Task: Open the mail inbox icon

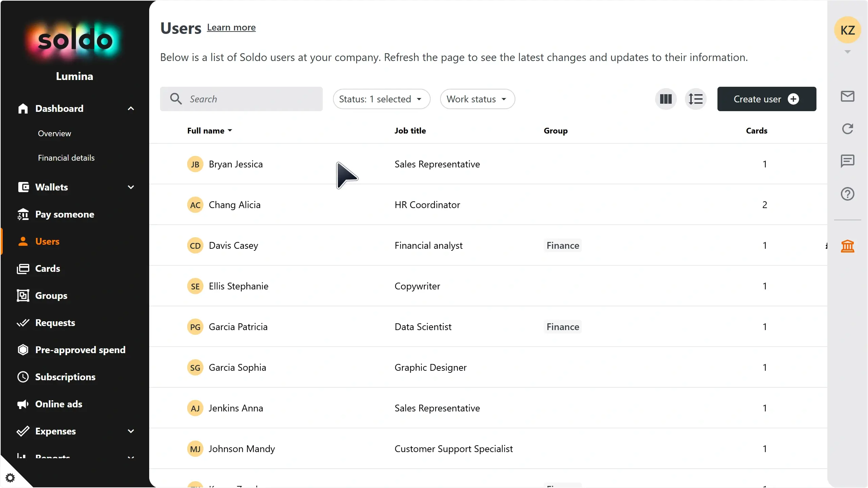Action: pos(847,96)
